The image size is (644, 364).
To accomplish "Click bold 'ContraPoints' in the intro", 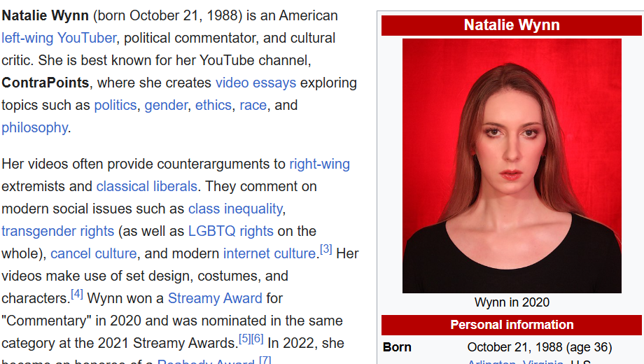I will 45,83.
